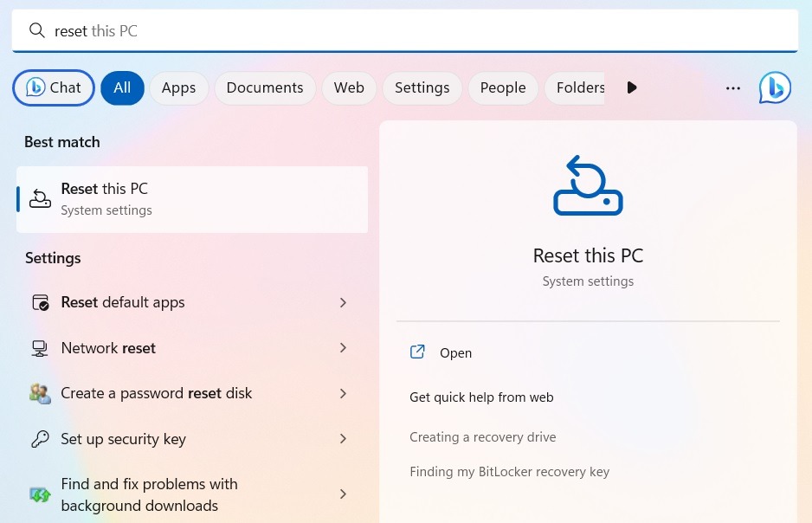
Task: Click the background downloads troubleshooter icon
Action: click(x=40, y=494)
